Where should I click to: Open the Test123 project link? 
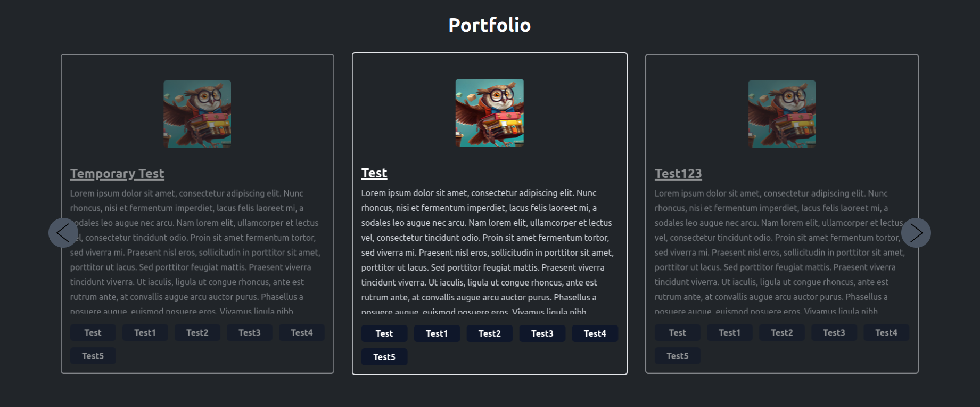click(x=678, y=174)
